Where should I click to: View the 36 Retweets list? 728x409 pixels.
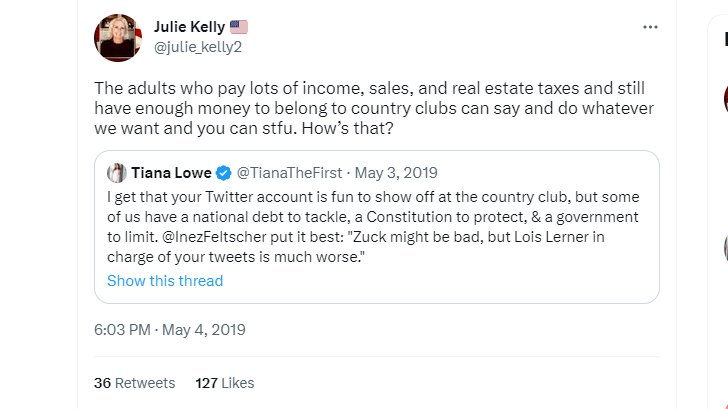(134, 383)
